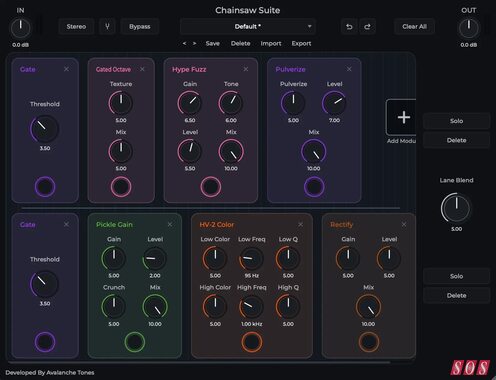Screen dimensions: 496x380
Task: Open the Default preset dropdown
Action: point(248,27)
